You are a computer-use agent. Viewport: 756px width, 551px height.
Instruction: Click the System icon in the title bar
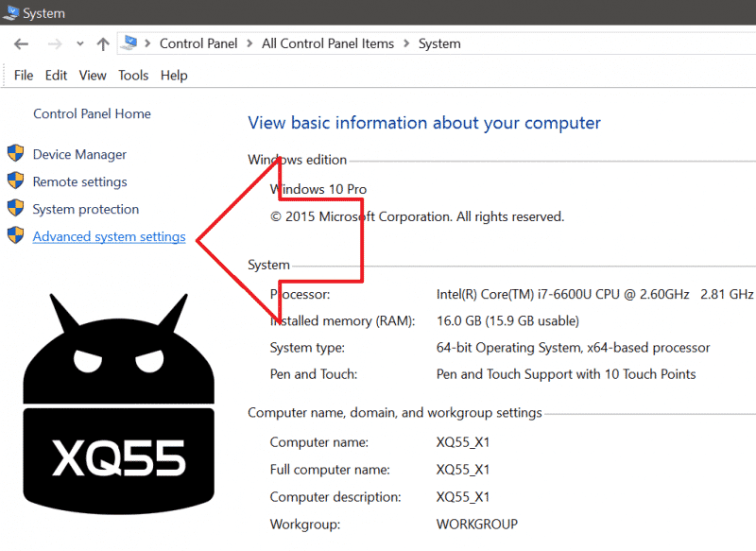point(11,13)
